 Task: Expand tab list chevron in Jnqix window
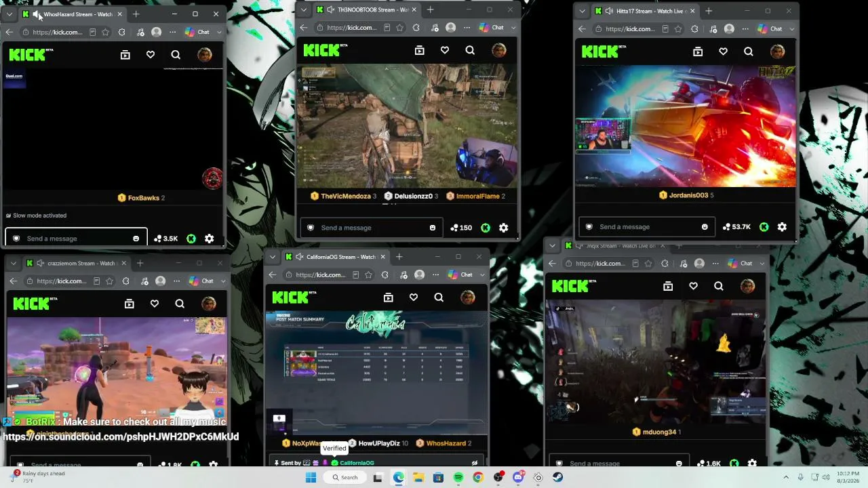552,245
